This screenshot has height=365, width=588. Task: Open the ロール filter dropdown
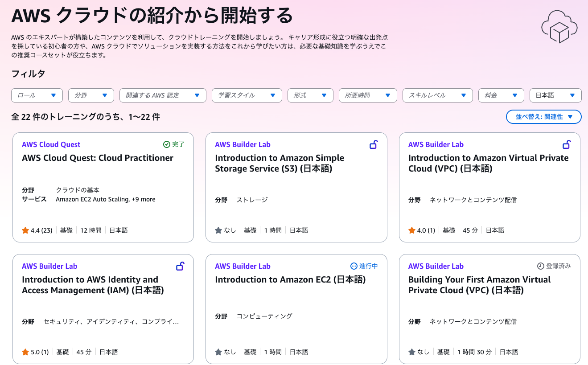tap(37, 95)
